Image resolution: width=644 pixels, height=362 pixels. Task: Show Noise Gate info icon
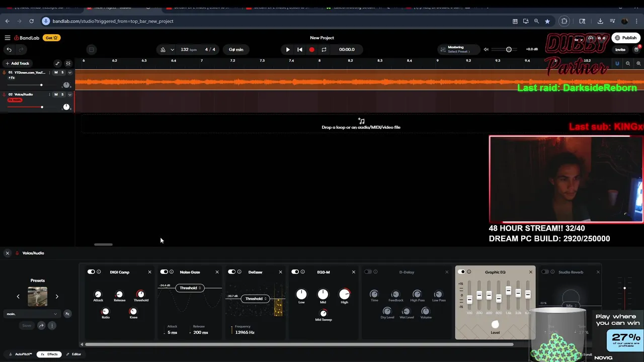pos(172,272)
